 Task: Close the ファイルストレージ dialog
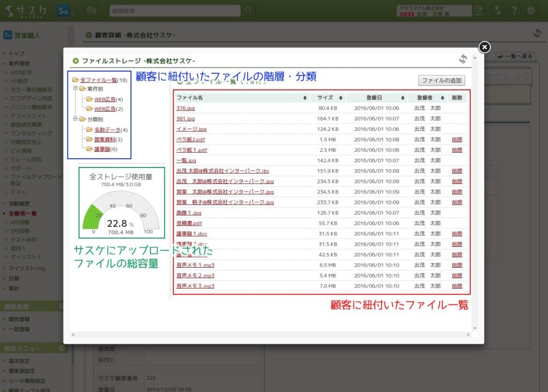tap(484, 47)
